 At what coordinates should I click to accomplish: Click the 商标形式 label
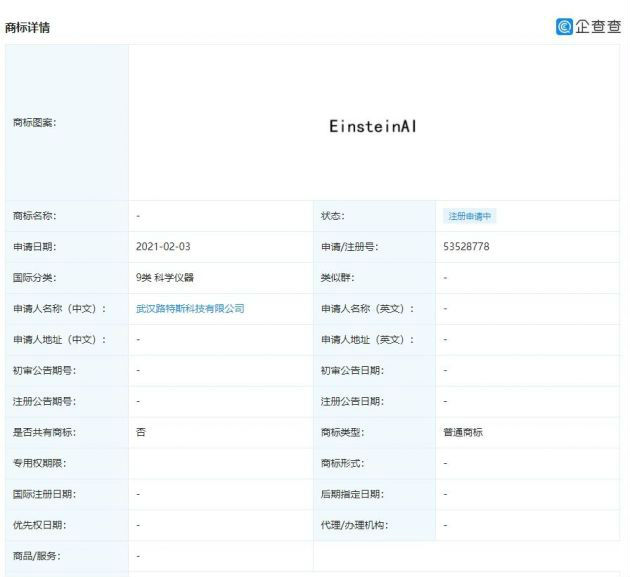342,463
